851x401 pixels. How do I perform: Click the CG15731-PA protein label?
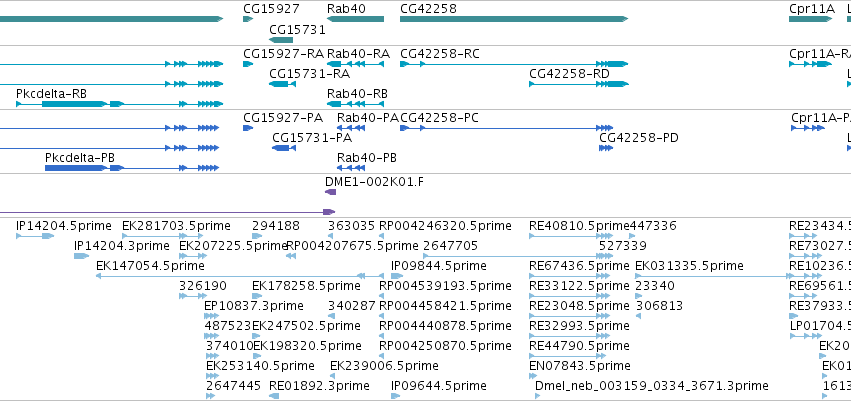pyautogui.click(x=312, y=138)
